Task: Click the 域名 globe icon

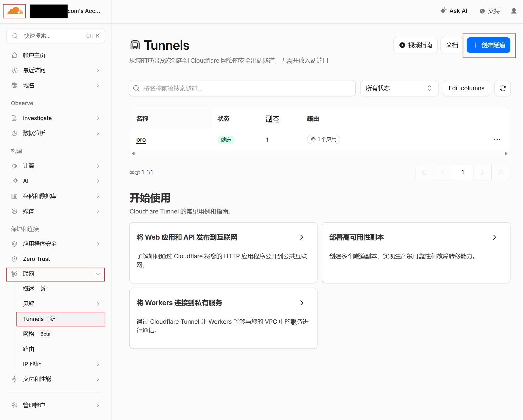Action: coord(14,85)
